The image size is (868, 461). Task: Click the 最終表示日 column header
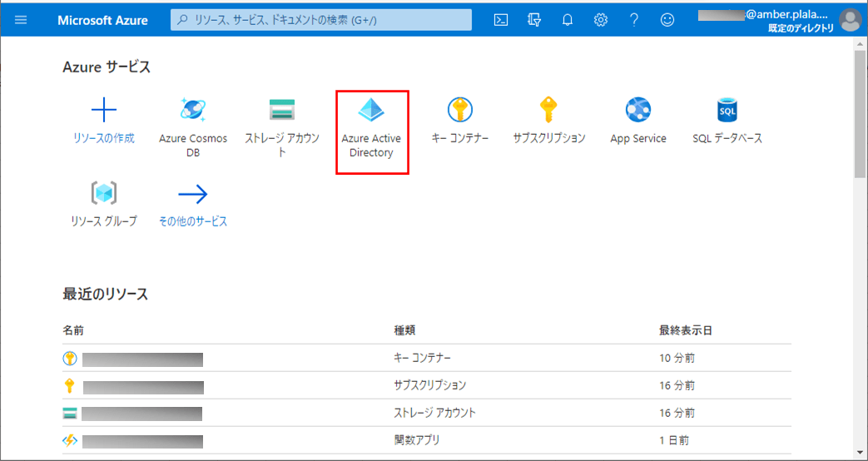point(685,330)
